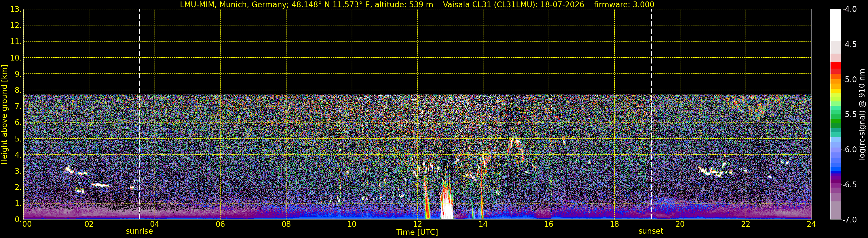Click the '08' tick on the time axis
Image resolution: width=868 pixels, height=238 pixels.
(x=286, y=224)
